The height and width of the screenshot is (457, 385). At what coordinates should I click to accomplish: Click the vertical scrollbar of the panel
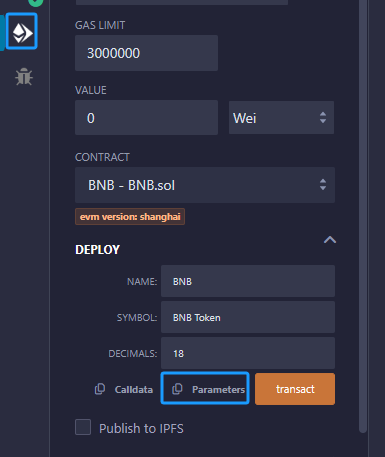pos(363,217)
